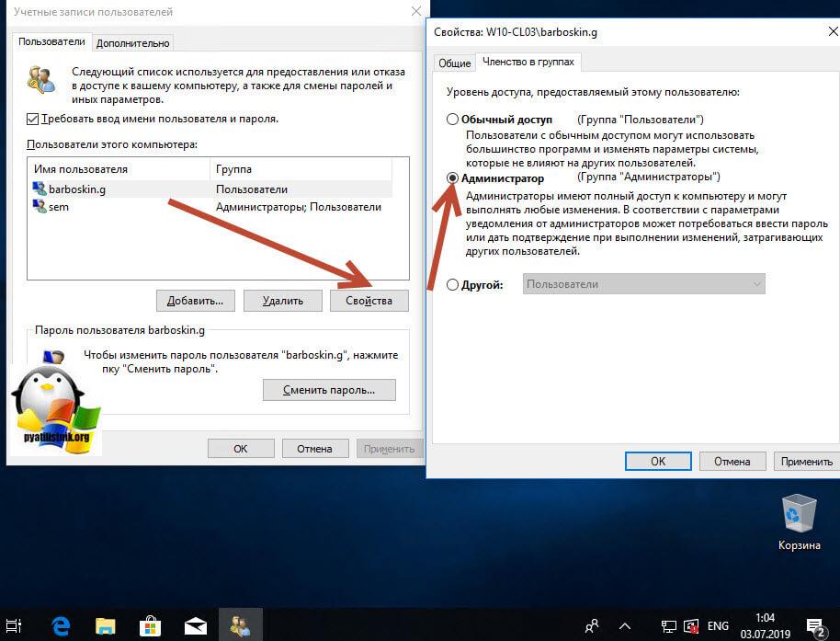Select the barboskin.g user row
The width and height of the screenshot is (840, 641).
[x=211, y=189]
